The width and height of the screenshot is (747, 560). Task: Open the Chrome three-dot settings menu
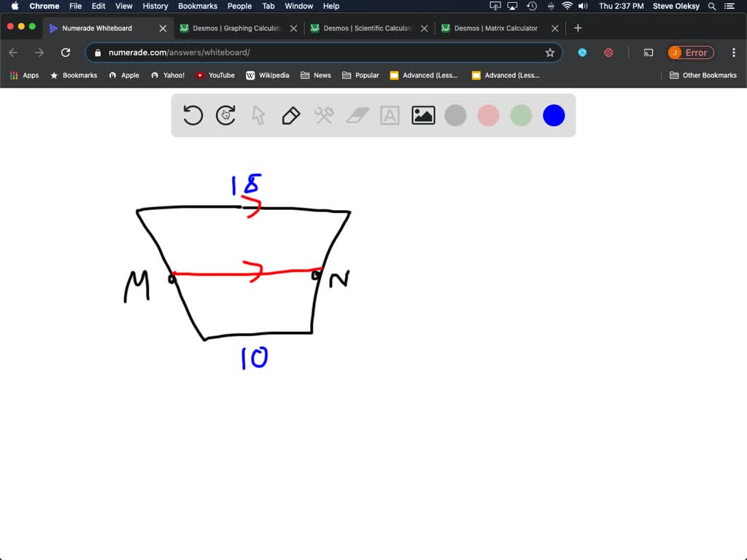pyautogui.click(x=733, y=52)
